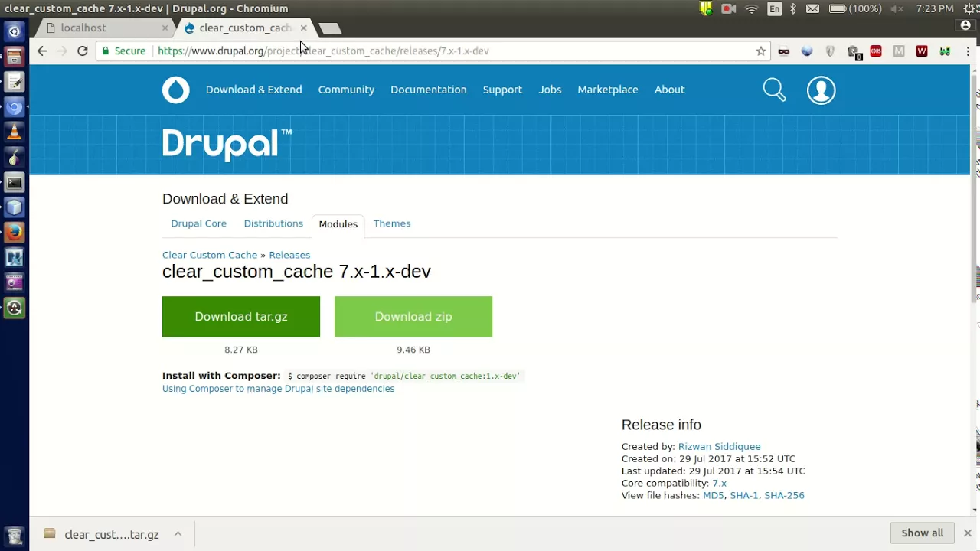This screenshot has width=980, height=551.
Task: Open the Releases breadcrumb link
Action: [289, 255]
